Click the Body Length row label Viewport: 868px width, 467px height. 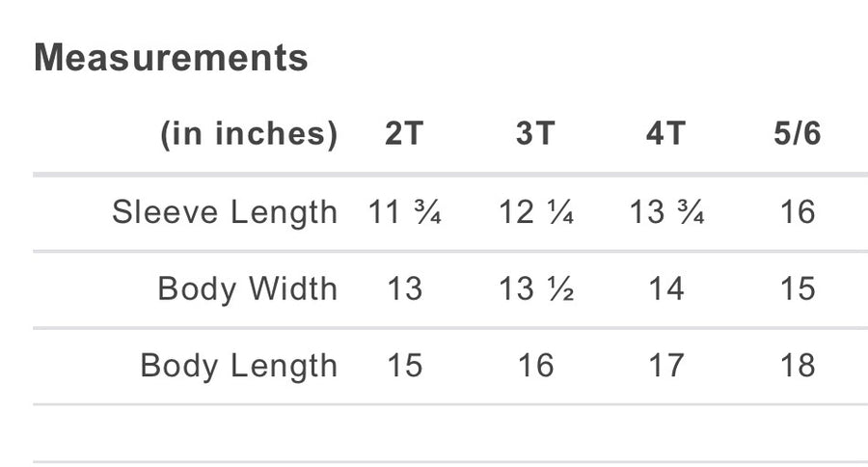(238, 367)
